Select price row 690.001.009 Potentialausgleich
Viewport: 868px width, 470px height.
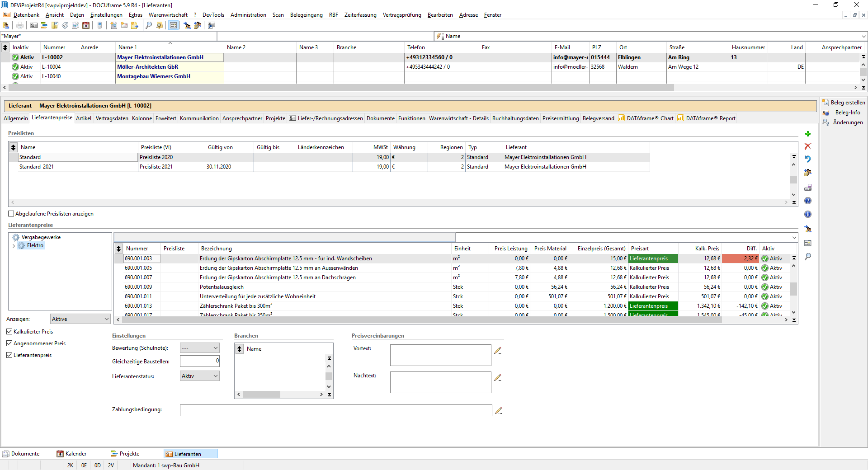[452, 287]
